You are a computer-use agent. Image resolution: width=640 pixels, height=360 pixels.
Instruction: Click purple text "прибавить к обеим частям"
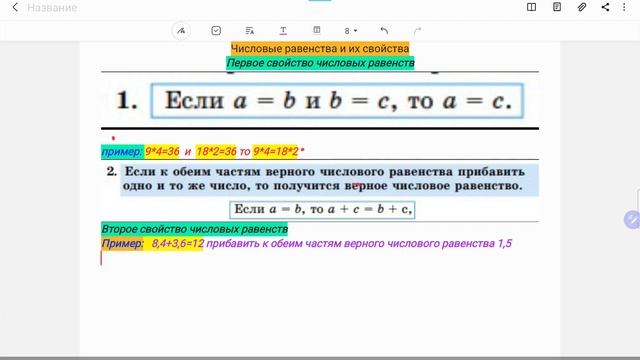click(273, 244)
